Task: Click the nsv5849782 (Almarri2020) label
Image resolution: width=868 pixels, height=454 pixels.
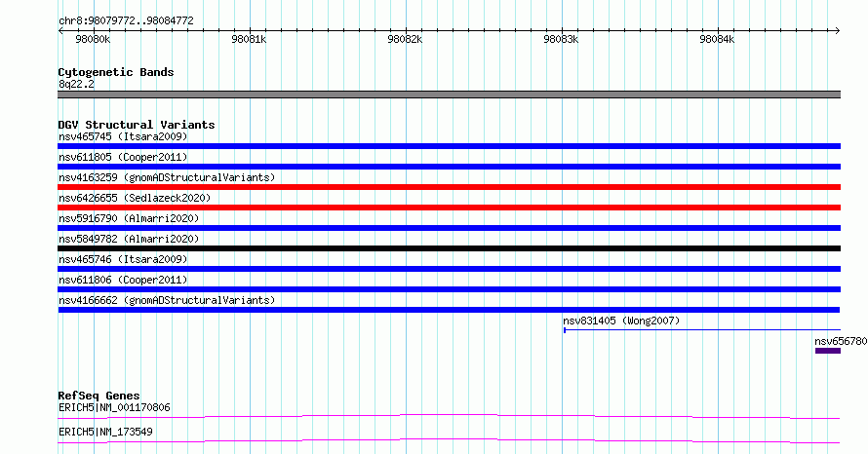Action: click(x=129, y=239)
